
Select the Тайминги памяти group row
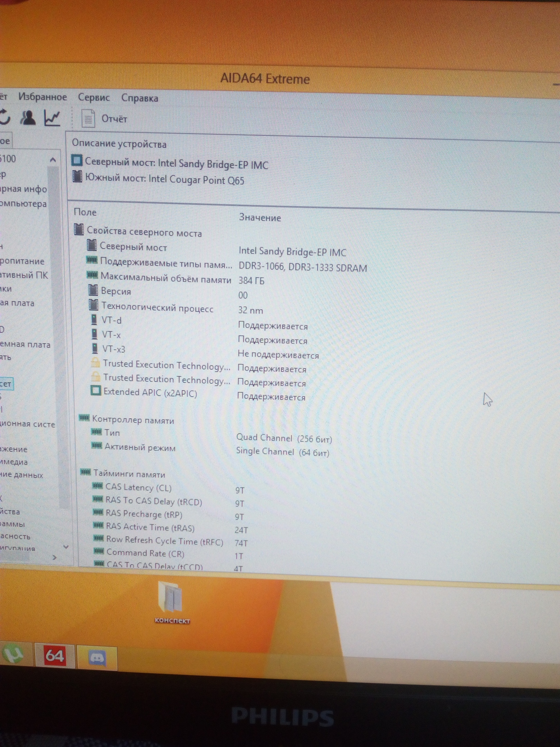(x=123, y=473)
